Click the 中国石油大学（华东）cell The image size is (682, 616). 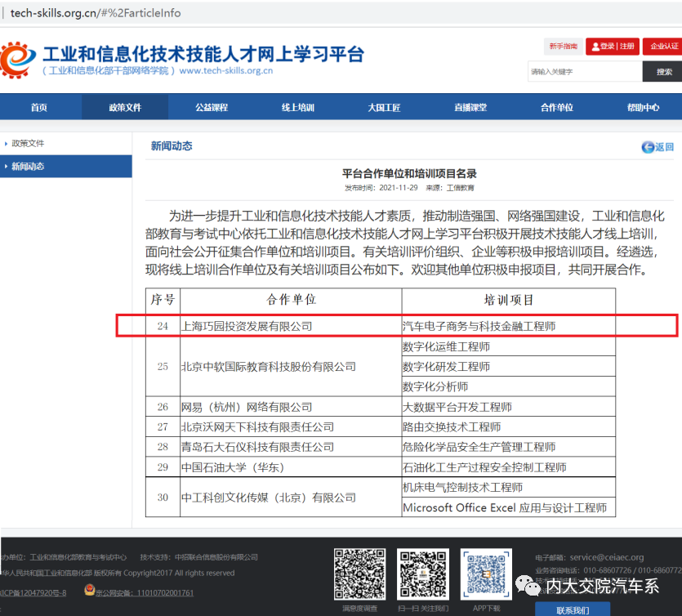[x=291, y=467]
